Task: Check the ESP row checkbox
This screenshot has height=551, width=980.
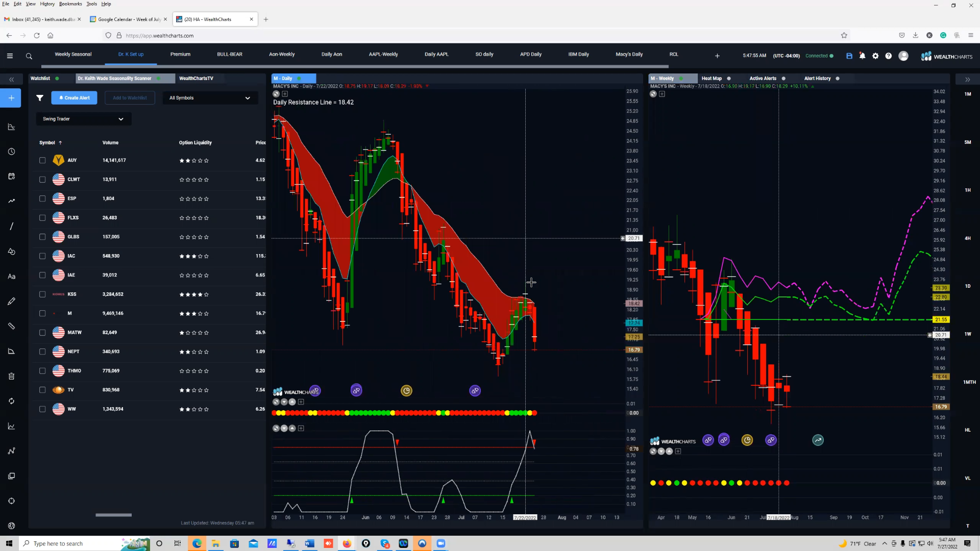Action: pos(42,198)
